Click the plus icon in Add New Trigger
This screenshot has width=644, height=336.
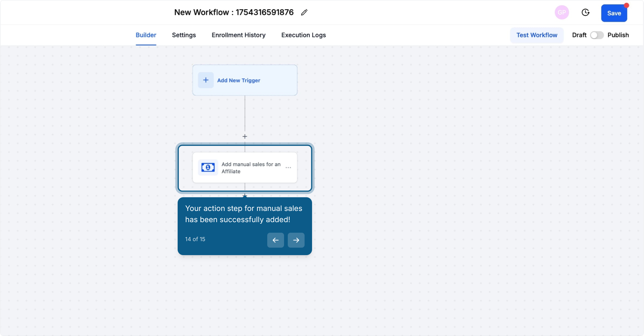(x=206, y=80)
